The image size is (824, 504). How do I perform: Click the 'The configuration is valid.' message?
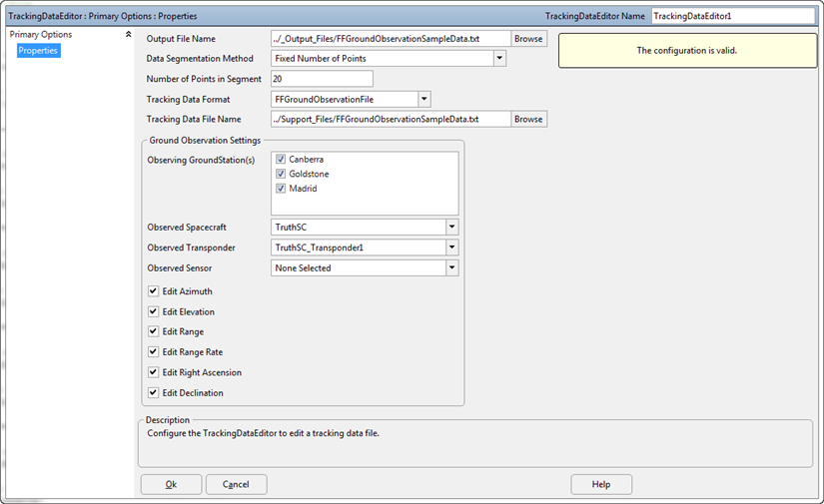click(x=687, y=50)
